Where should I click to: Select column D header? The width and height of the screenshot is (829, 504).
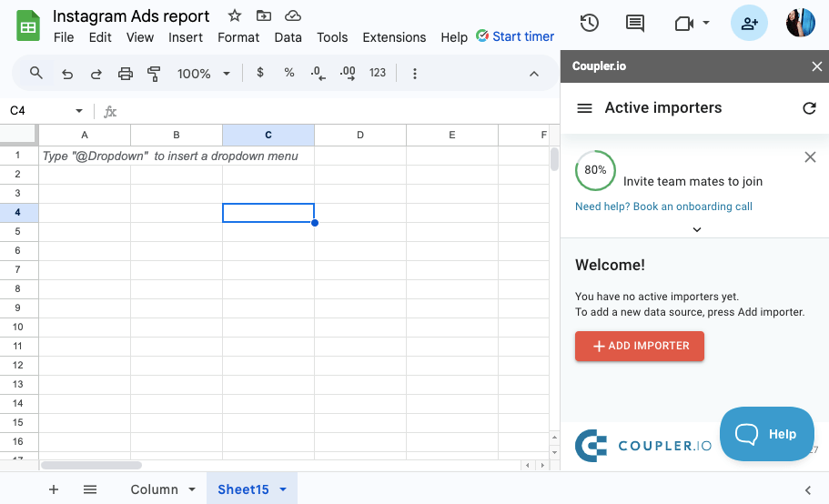coord(360,136)
